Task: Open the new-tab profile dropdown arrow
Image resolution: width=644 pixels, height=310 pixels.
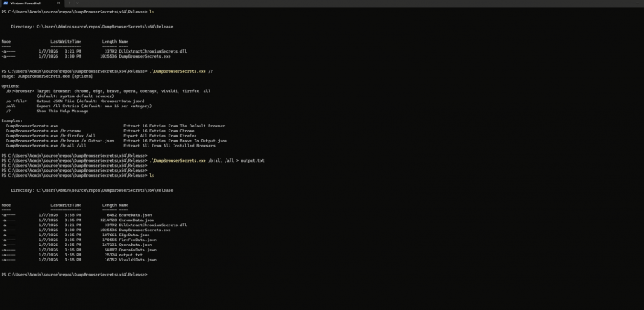Action: click(x=77, y=3)
